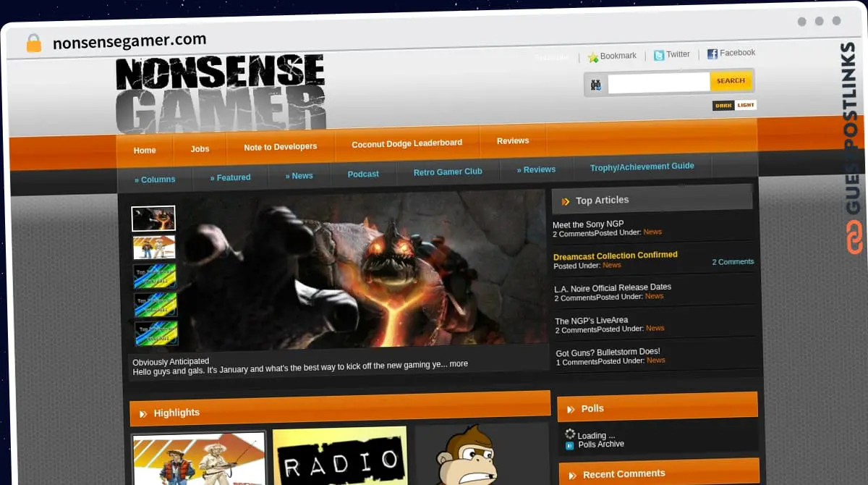Open the Twitter page via the Twitter icon
Image resolution: width=868 pixels, height=485 pixels.
pos(660,54)
